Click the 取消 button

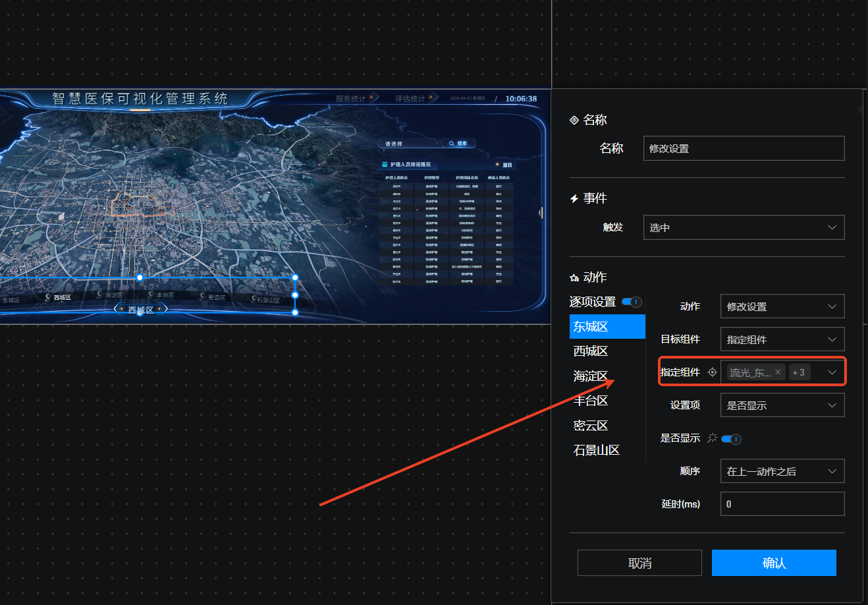pyautogui.click(x=639, y=563)
